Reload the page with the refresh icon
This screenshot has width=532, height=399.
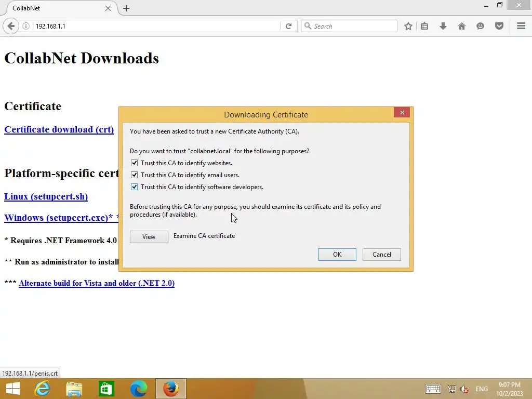click(x=289, y=26)
